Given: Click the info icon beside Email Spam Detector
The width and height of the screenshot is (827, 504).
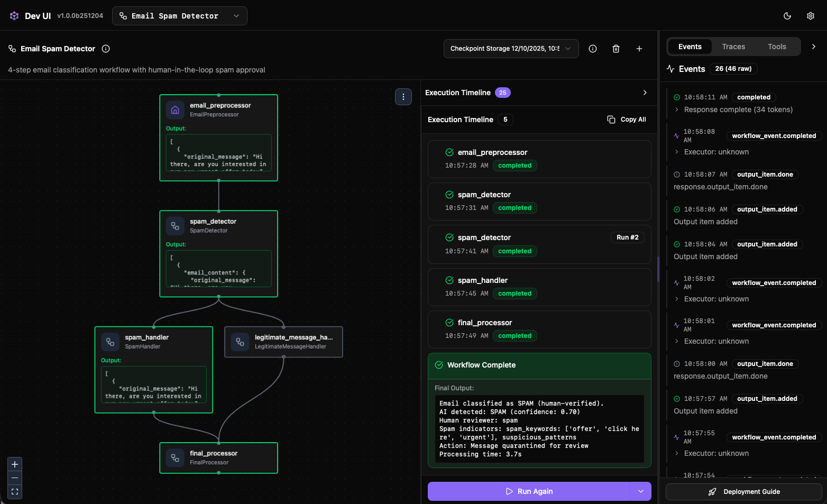Looking at the screenshot, I should (106, 49).
